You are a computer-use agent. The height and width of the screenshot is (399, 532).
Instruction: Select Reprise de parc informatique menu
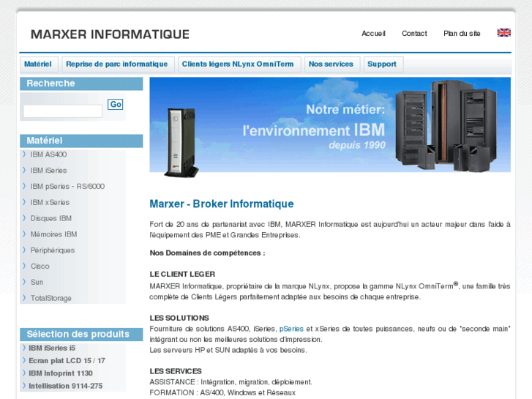tap(116, 64)
